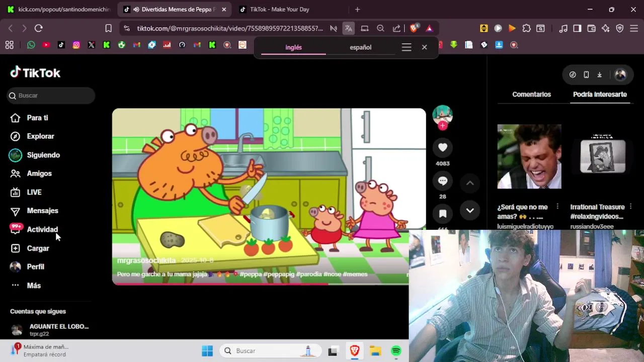The image size is (644, 362).
Task: Click the zoom magnifier icon in address bar
Action: coord(381,29)
